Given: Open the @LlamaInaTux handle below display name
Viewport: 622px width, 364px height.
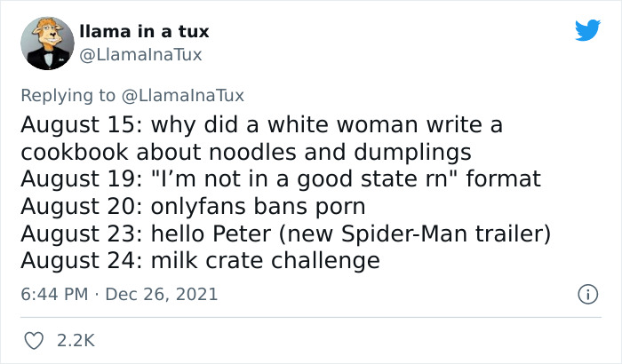Looking at the screenshot, I should pos(140,55).
